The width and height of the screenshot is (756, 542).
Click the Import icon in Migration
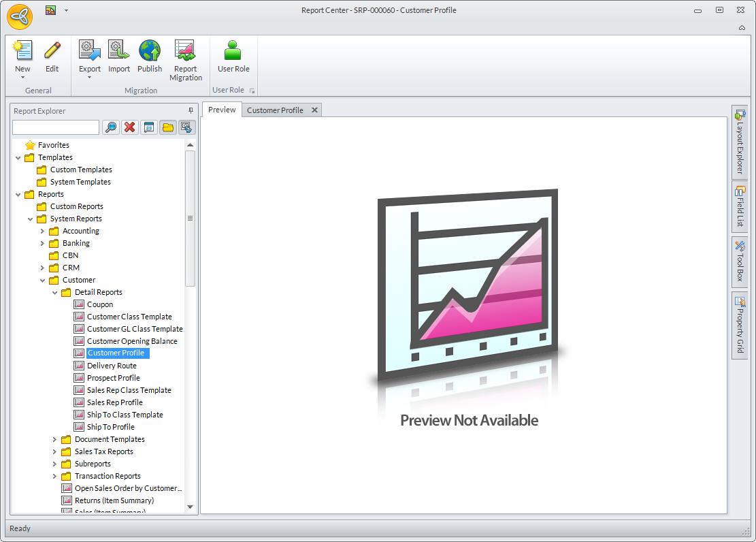119,52
